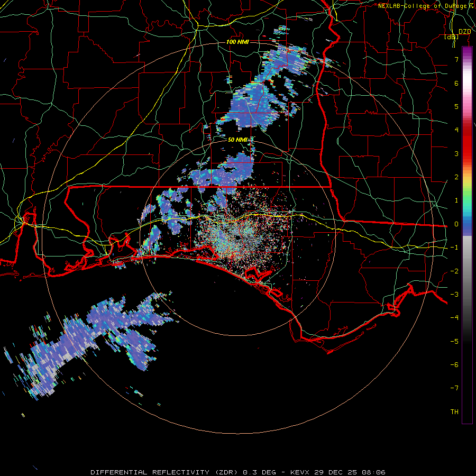Click the -2 dB value on color scale
The image size is (476, 476).
(454, 271)
